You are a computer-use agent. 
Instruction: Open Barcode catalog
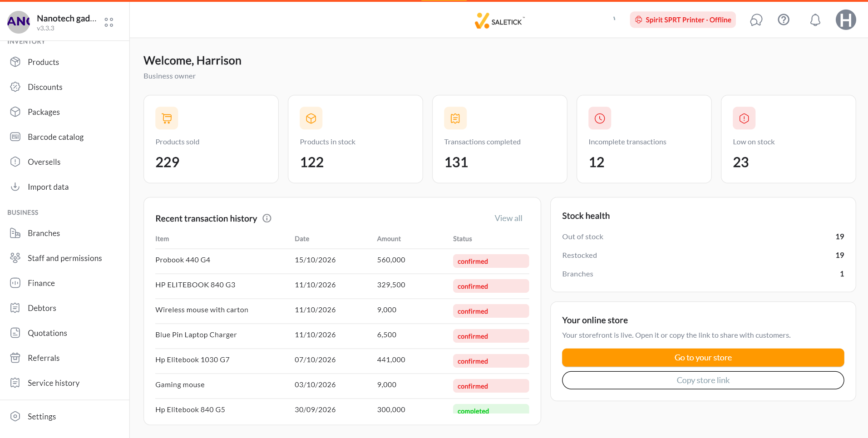[55, 137]
